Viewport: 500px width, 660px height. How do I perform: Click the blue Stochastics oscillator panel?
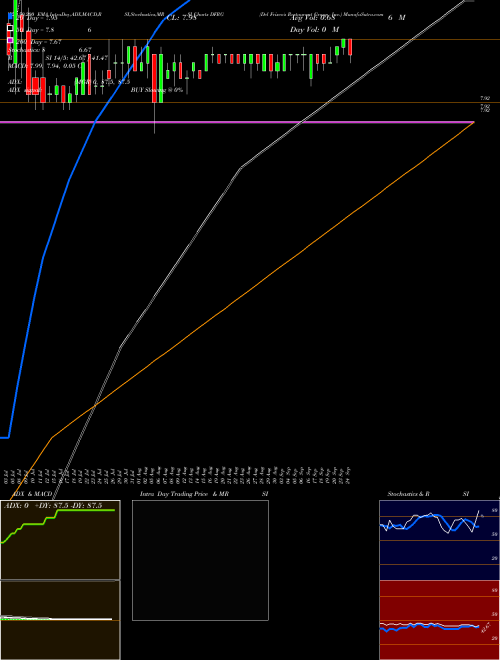click(439, 540)
